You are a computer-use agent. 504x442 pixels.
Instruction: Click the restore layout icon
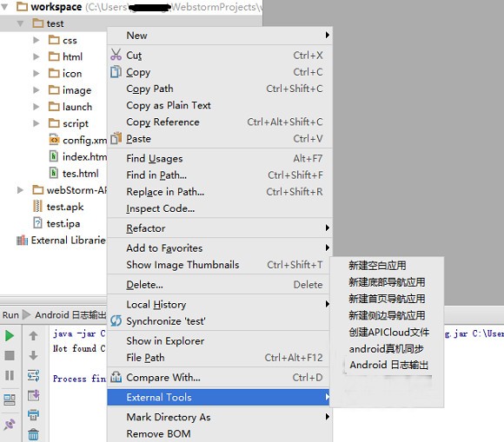point(10,399)
